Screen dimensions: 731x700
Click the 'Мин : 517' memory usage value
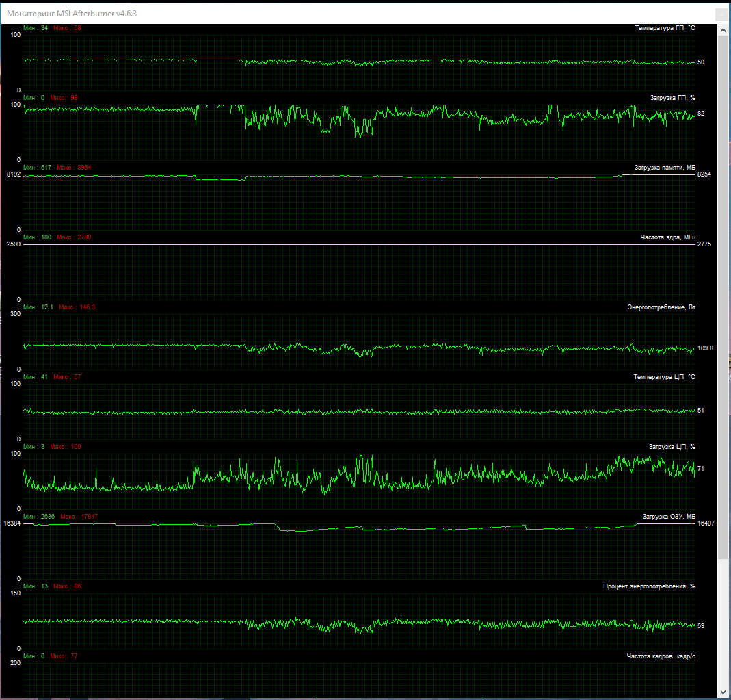point(38,168)
